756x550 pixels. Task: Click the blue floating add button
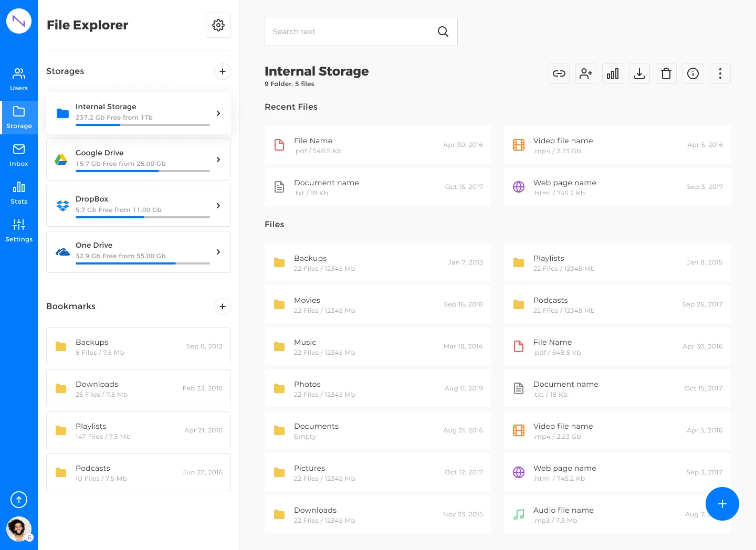tap(722, 504)
